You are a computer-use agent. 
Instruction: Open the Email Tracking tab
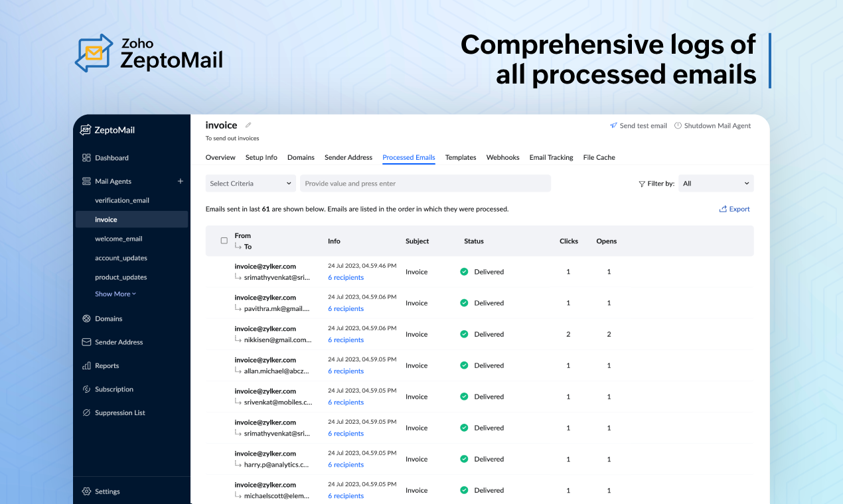point(551,157)
